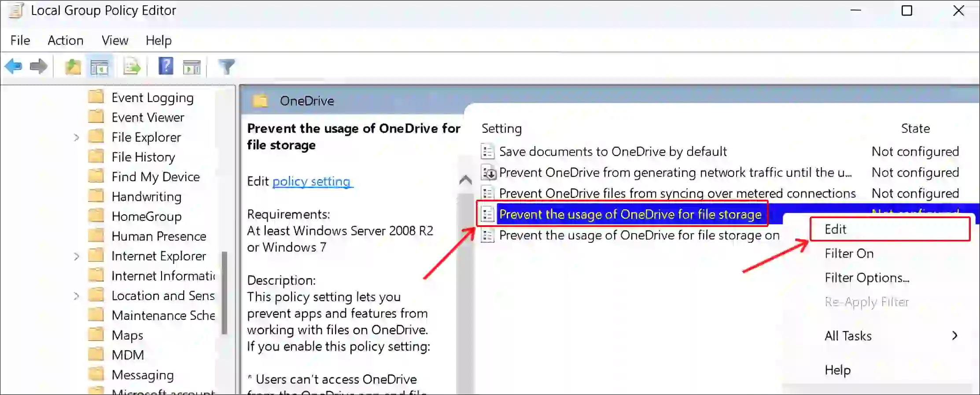Select Maintenance Scheduler tree item
The width and height of the screenshot is (980, 395).
(163, 315)
